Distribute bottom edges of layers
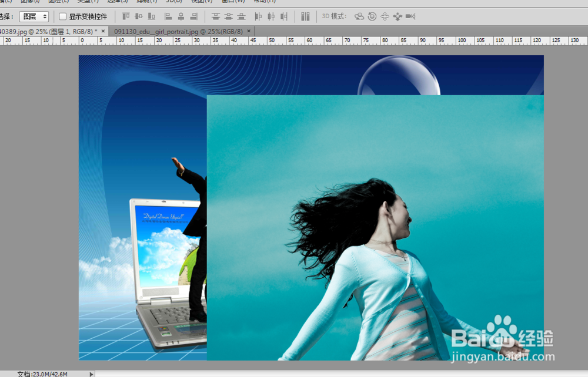The image size is (588, 377). 242,16
